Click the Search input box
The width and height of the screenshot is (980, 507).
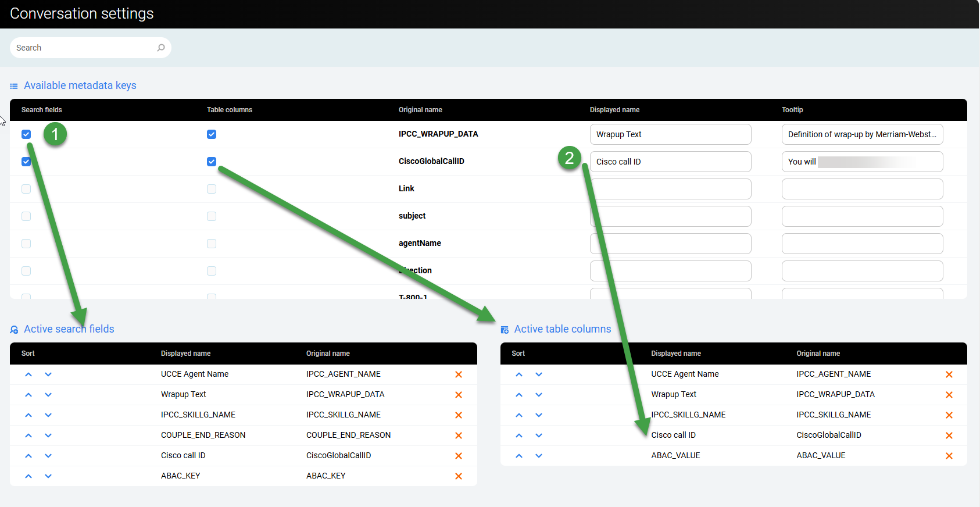(84, 48)
